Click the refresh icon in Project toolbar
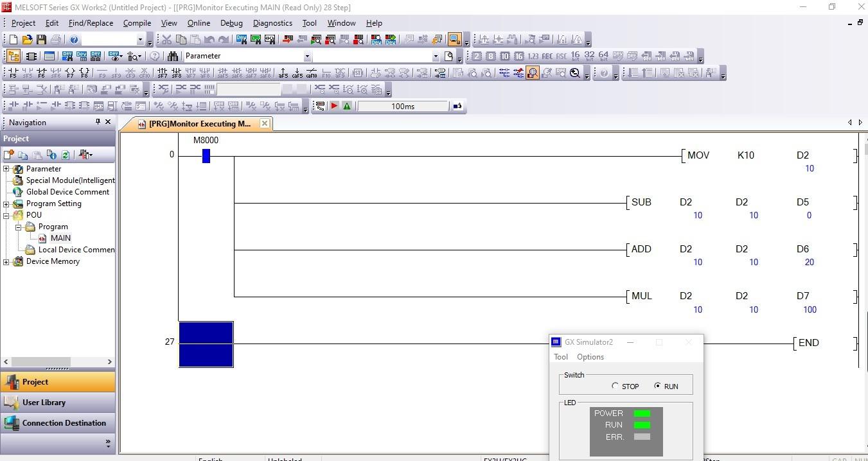The image size is (868, 461). click(66, 155)
